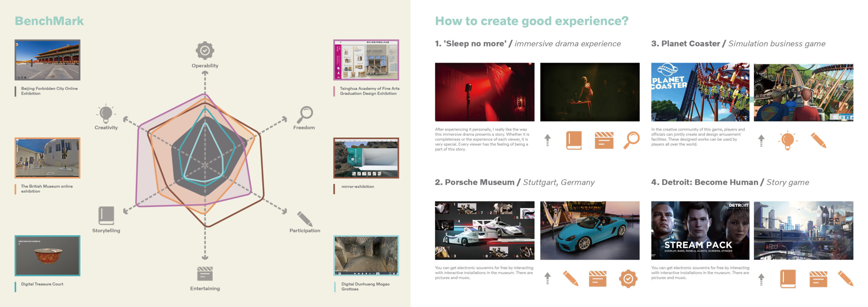The width and height of the screenshot is (868, 307).
Task: Click the 'Entertaining' axis label
Action: click(x=205, y=289)
